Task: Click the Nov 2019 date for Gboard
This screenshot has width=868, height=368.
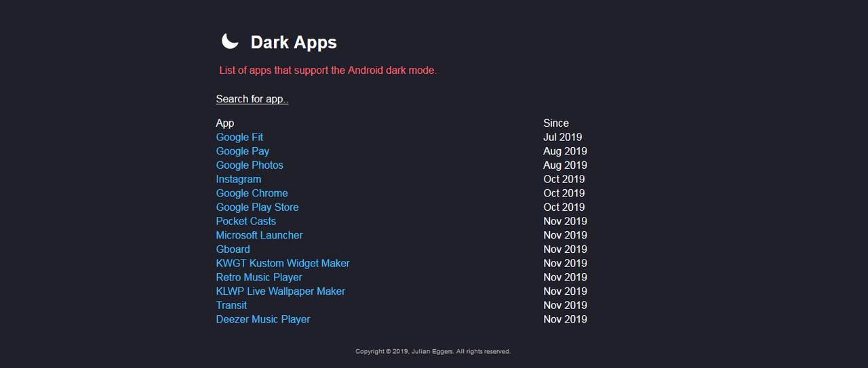Action: (x=565, y=249)
